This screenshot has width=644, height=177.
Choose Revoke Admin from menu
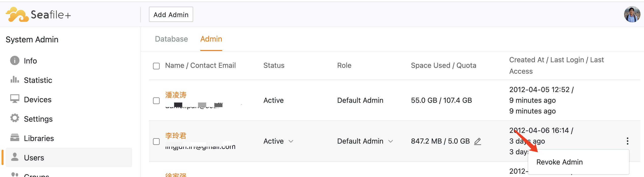[x=559, y=162]
